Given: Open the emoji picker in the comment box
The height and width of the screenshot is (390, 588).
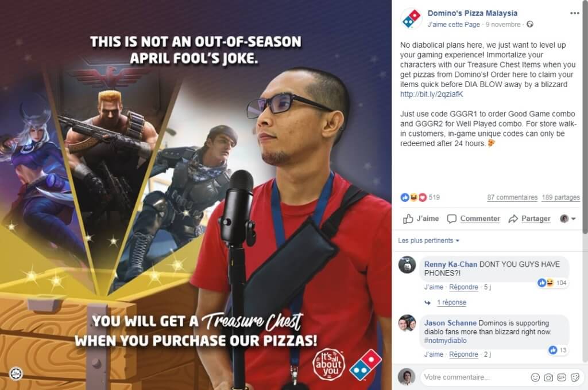Looking at the screenshot, I should [535, 377].
